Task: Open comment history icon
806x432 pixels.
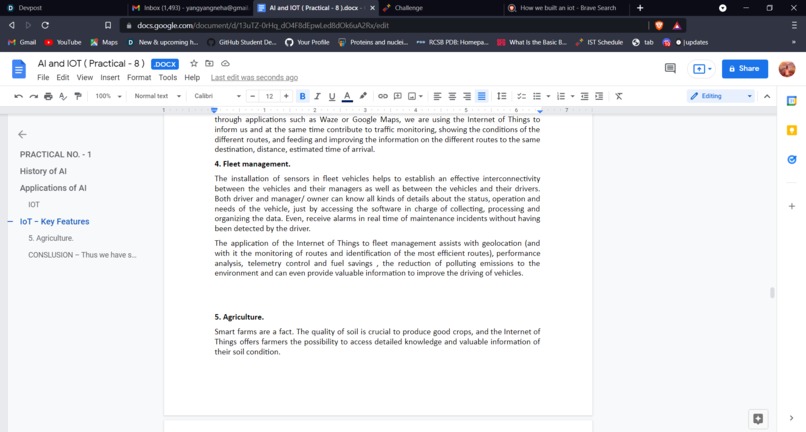Action: point(670,68)
